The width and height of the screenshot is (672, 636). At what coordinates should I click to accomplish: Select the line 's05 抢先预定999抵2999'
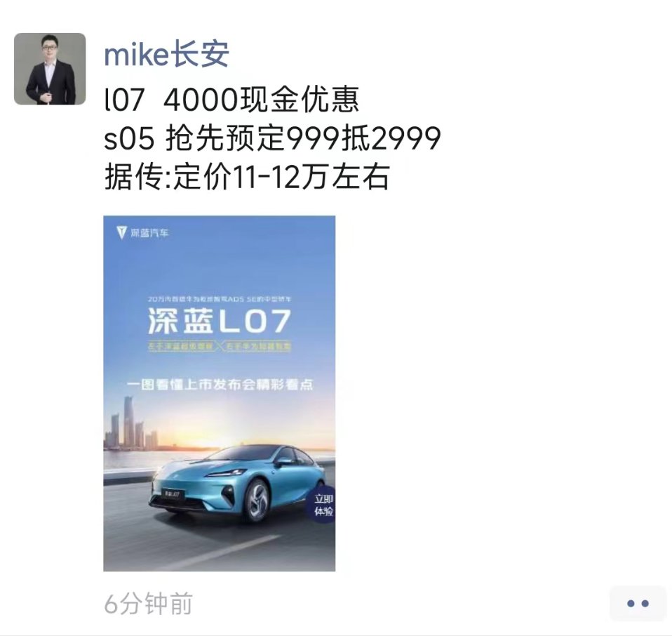pos(273,138)
